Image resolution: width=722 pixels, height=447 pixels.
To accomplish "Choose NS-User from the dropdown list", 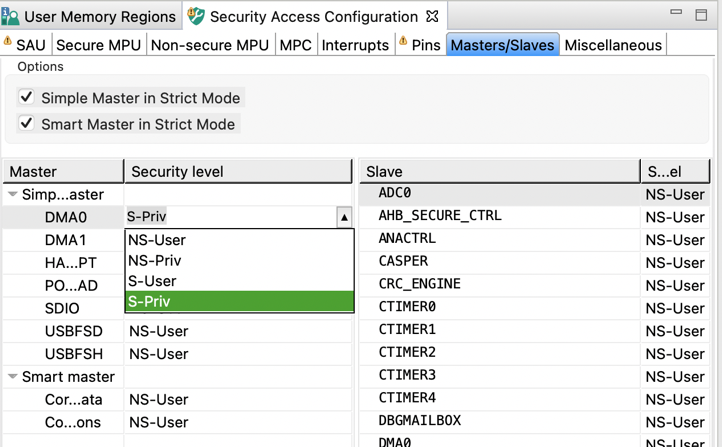I will [x=239, y=240].
